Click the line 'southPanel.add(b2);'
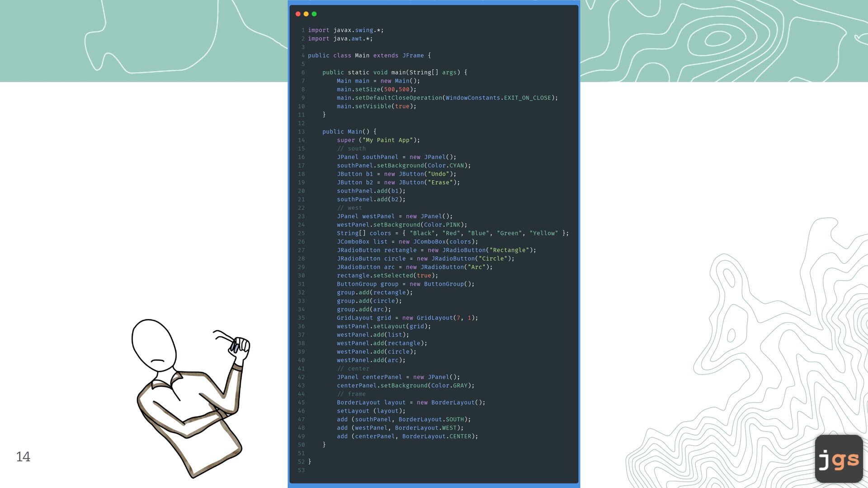868x488 pixels. 371,200
